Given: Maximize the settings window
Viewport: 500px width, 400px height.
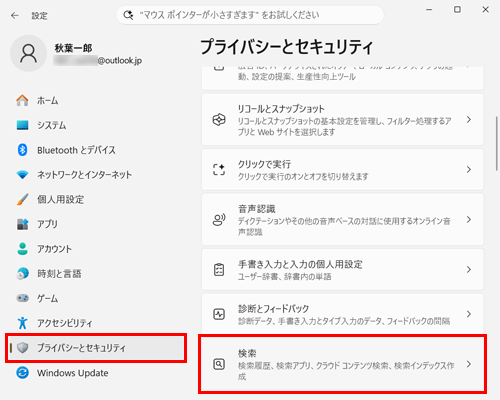Looking at the screenshot, I should [x=457, y=10].
